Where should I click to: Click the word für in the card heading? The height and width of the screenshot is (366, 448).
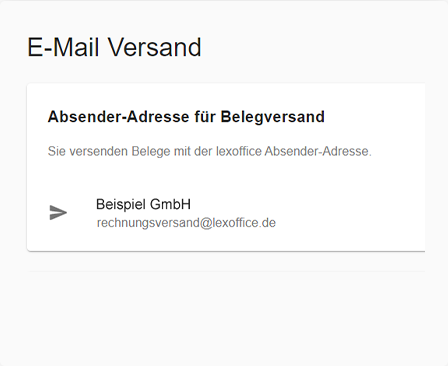click(x=205, y=117)
